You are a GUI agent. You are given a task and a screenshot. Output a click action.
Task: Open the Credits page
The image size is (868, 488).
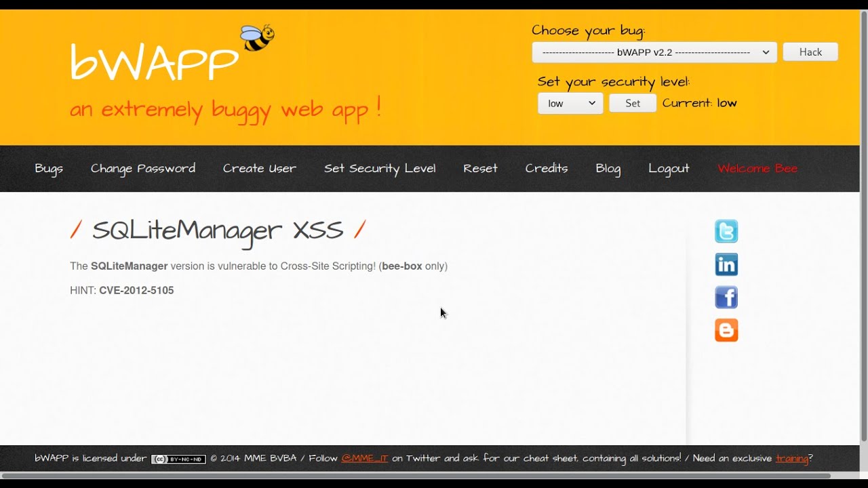(x=547, y=168)
